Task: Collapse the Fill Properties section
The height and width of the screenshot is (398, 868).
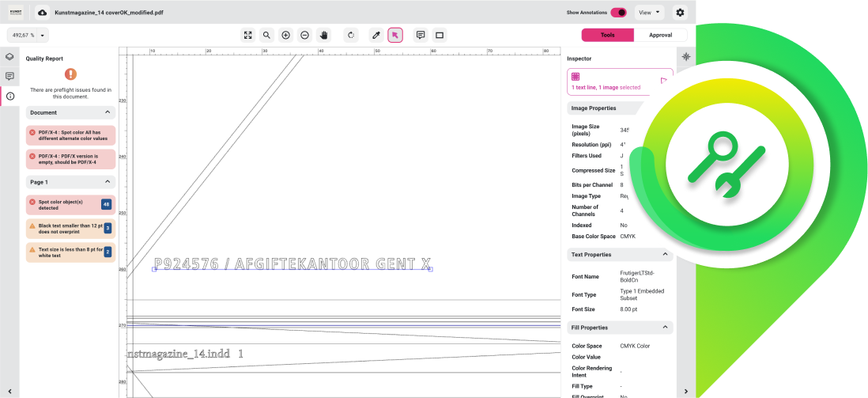Action: click(x=665, y=328)
